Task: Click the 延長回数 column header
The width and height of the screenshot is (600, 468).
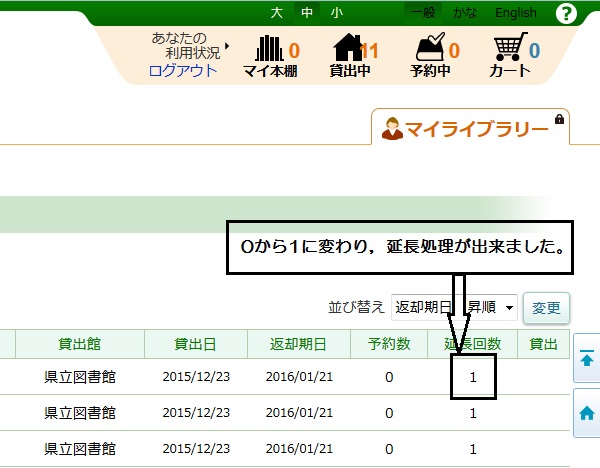Action: (473, 344)
